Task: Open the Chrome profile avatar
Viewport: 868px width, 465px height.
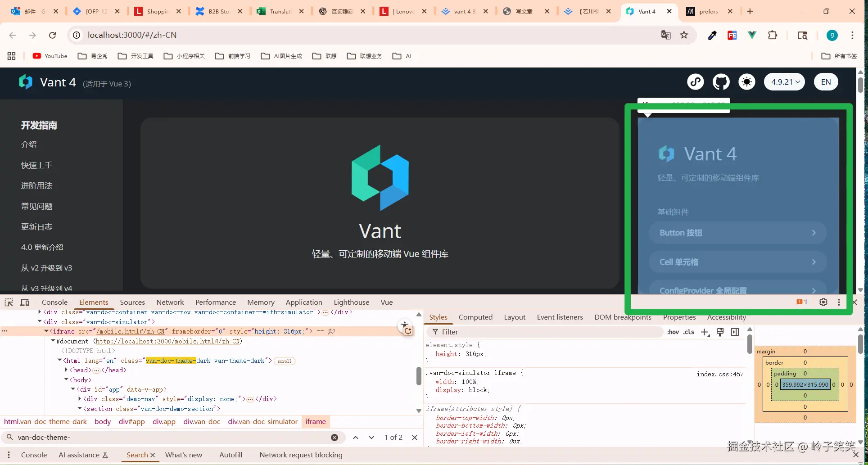Action: [832, 35]
